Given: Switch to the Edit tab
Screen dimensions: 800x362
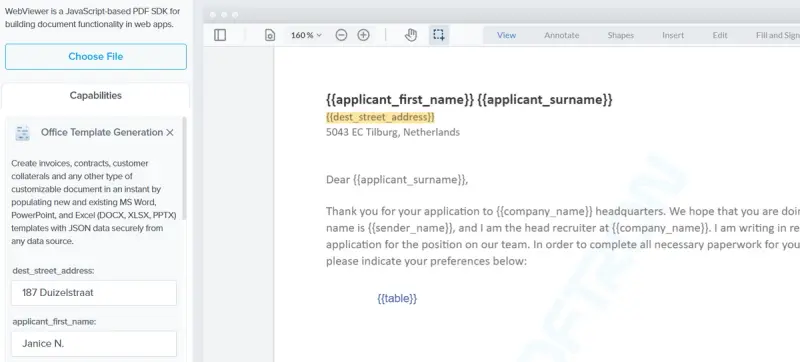Looking at the screenshot, I should coord(720,35).
